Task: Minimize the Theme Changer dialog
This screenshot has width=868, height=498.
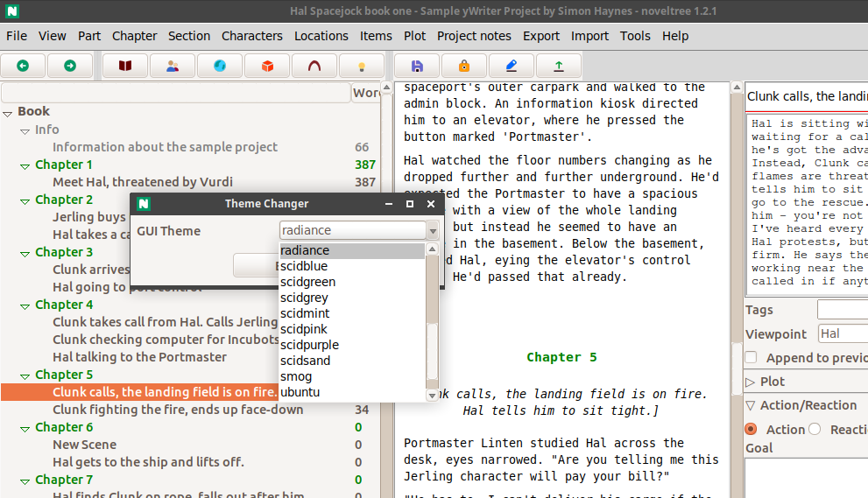Action: (389, 204)
